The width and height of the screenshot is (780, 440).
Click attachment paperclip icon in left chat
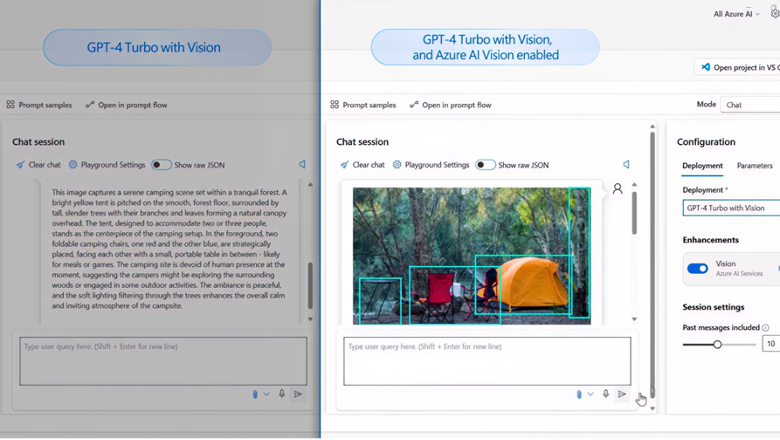pyautogui.click(x=255, y=394)
